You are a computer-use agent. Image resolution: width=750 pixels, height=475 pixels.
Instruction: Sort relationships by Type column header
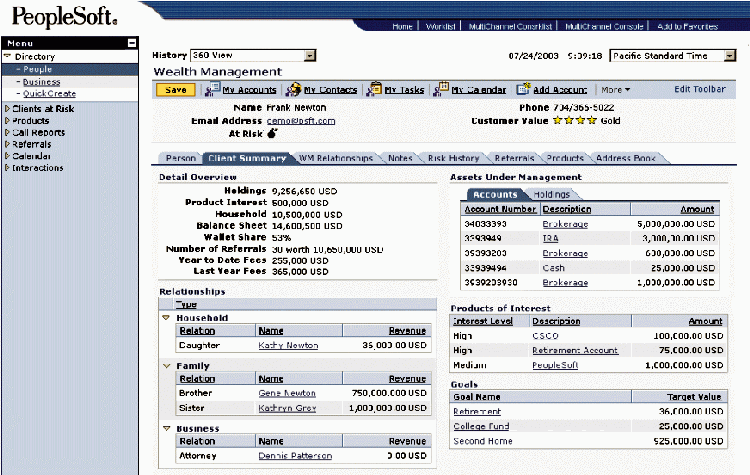point(186,304)
